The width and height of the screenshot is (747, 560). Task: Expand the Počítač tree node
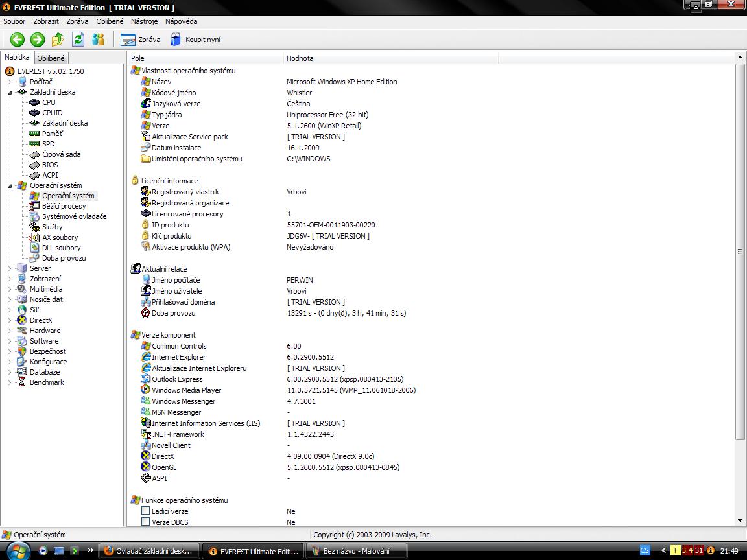point(9,82)
